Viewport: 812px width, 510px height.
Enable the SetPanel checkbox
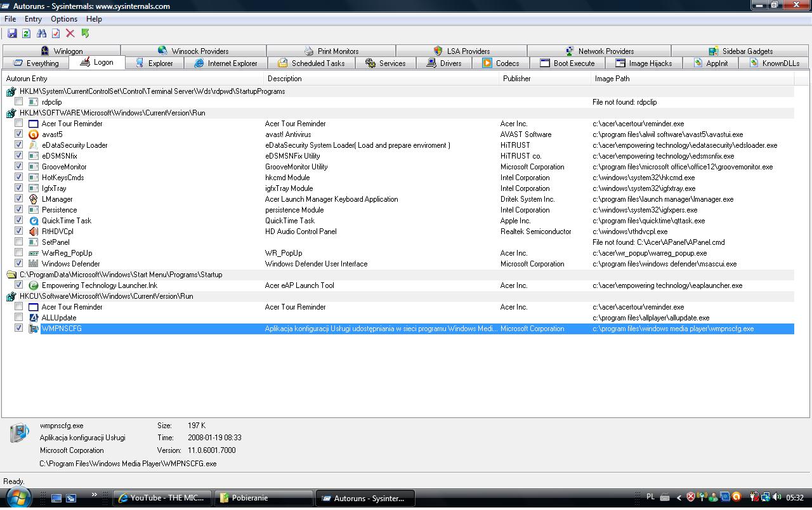pyautogui.click(x=19, y=242)
